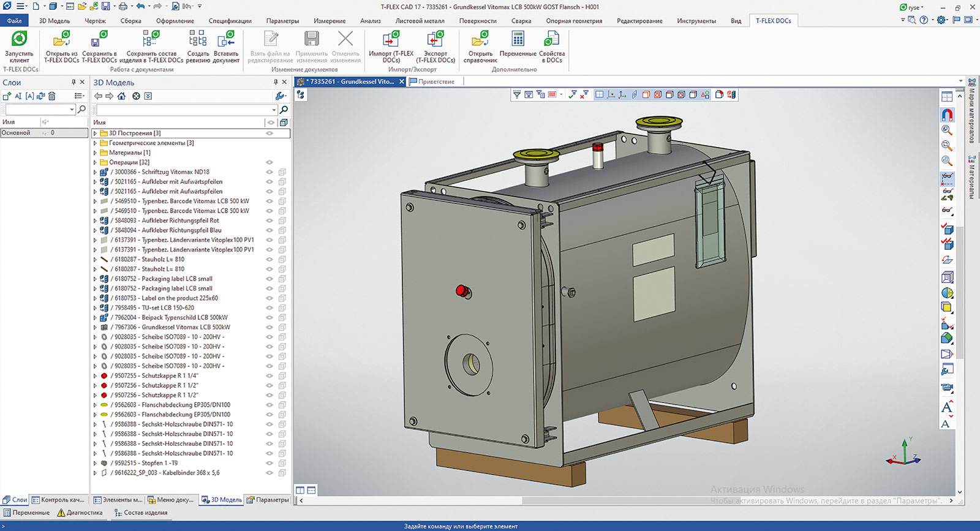Viewport: 980px width, 531px height.
Task: Expand 6180287 Stauholz L= 810 first node
Action: (x=96, y=260)
